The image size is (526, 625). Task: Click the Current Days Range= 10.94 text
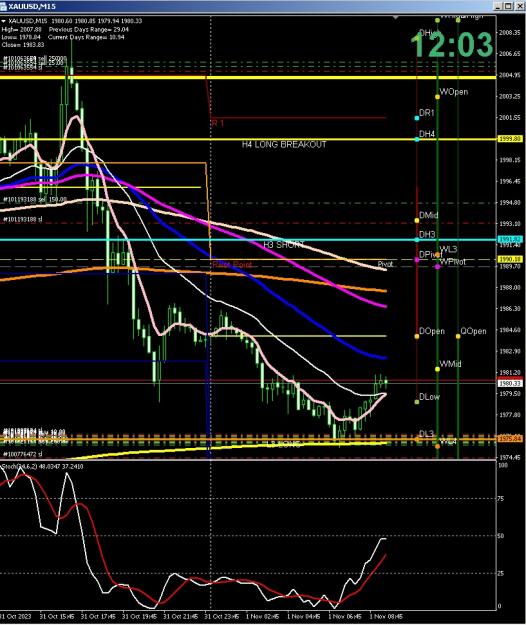point(86,37)
